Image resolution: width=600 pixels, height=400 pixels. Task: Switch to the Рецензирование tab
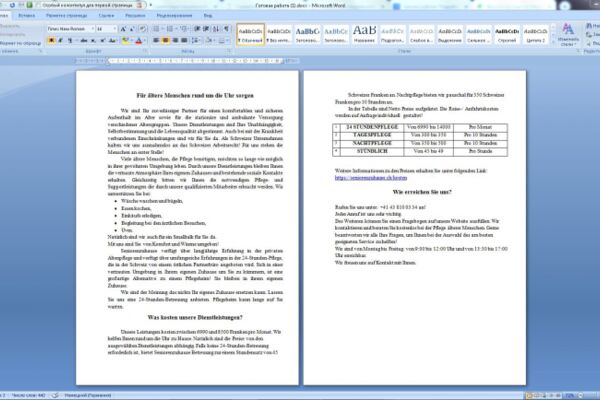(x=174, y=16)
